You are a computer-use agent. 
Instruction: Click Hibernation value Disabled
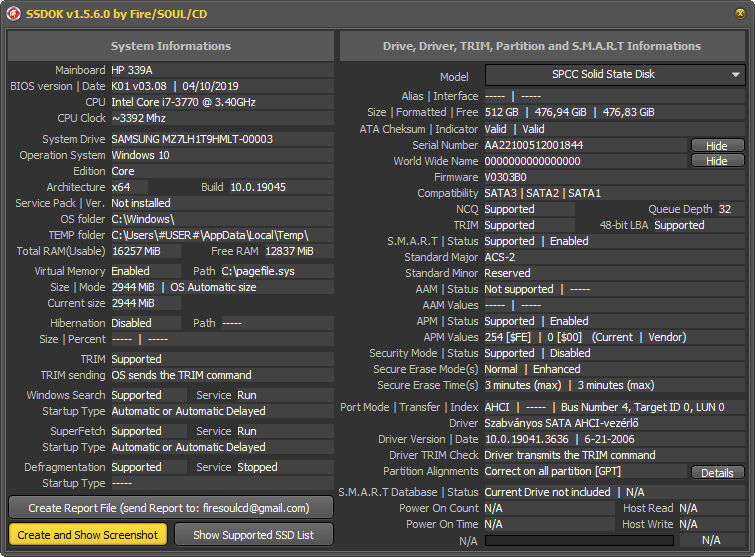[x=131, y=323]
